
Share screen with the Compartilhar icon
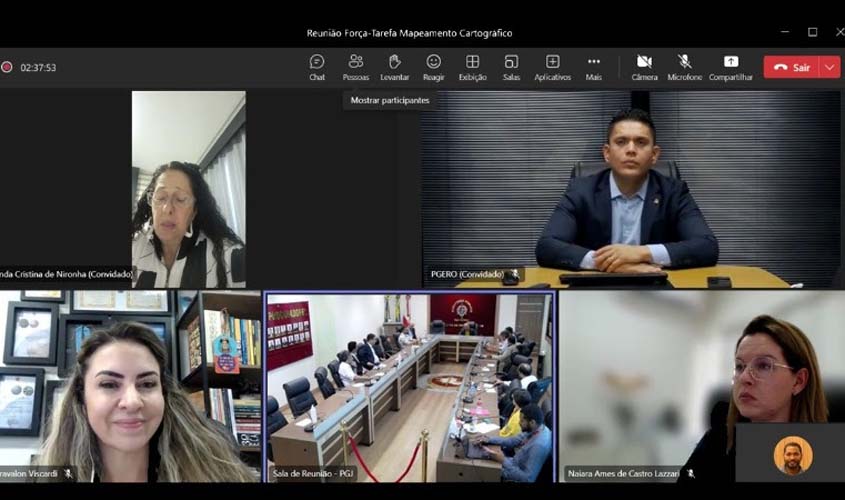point(730,67)
